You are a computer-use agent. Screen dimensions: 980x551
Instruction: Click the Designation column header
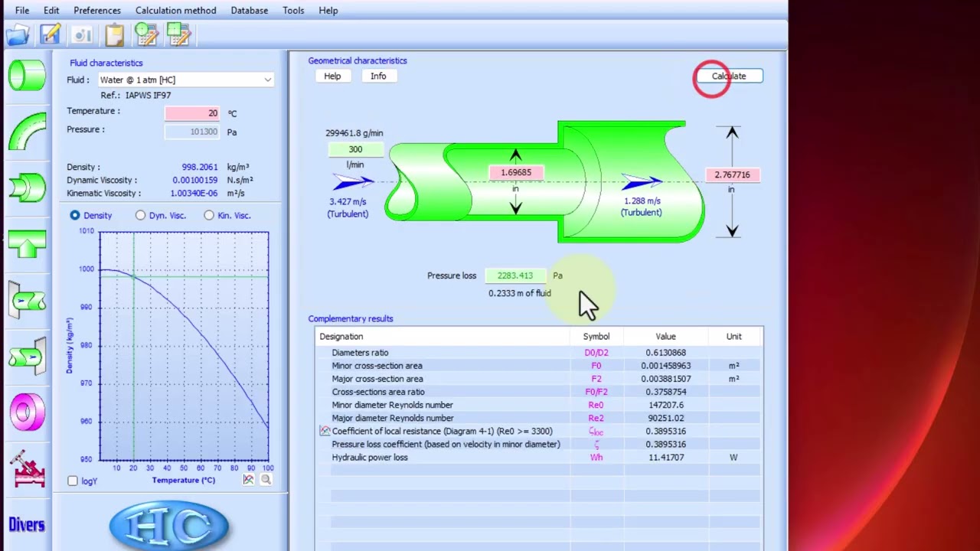443,337
